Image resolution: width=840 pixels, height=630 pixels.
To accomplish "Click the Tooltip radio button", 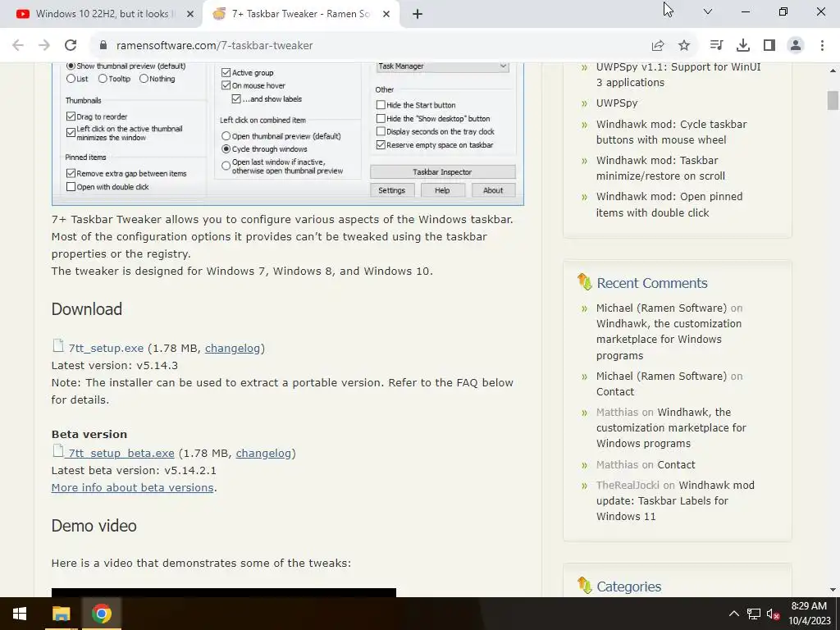I will tap(103, 79).
